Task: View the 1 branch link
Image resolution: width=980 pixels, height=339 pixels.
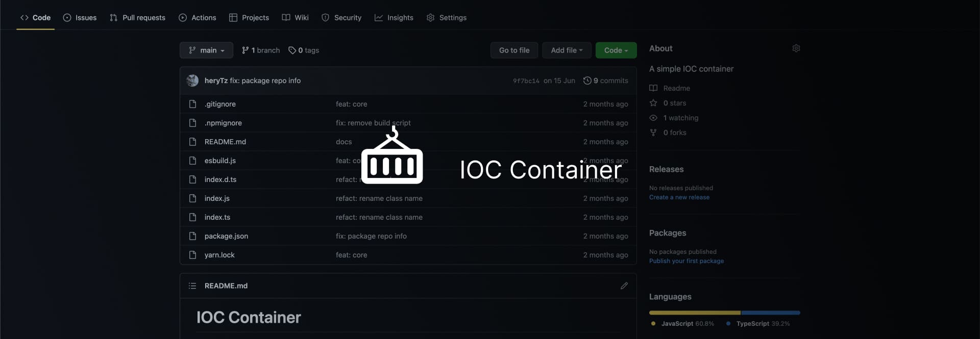Action: tap(261, 50)
